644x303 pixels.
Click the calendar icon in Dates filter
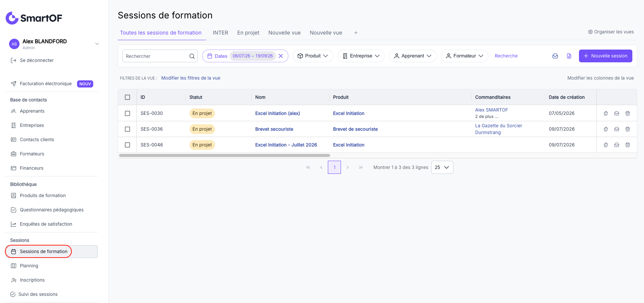[x=210, y=56]
